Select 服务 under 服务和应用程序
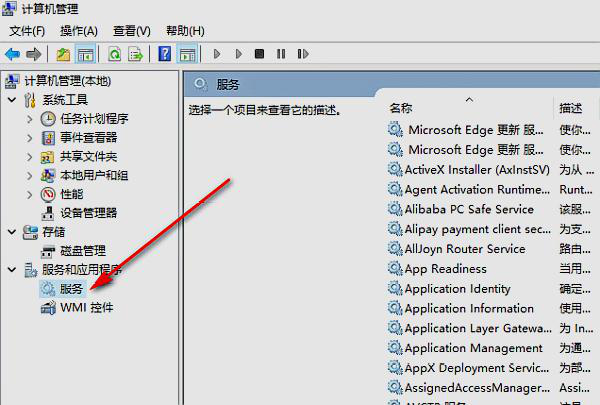600x405 pixels. tap(72, 289)
